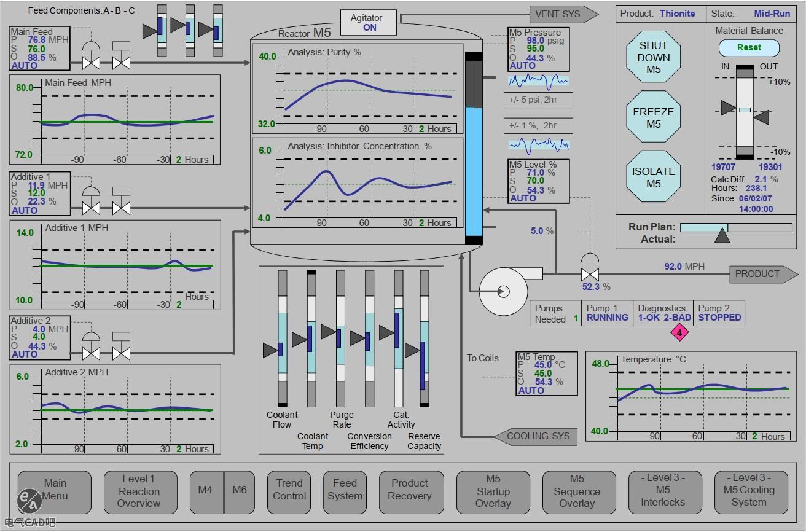Image resolution: width=806 pixels, height=532 pixels.
Task: Click the Run Plan progress bar
Action: [x=736, y=227]
